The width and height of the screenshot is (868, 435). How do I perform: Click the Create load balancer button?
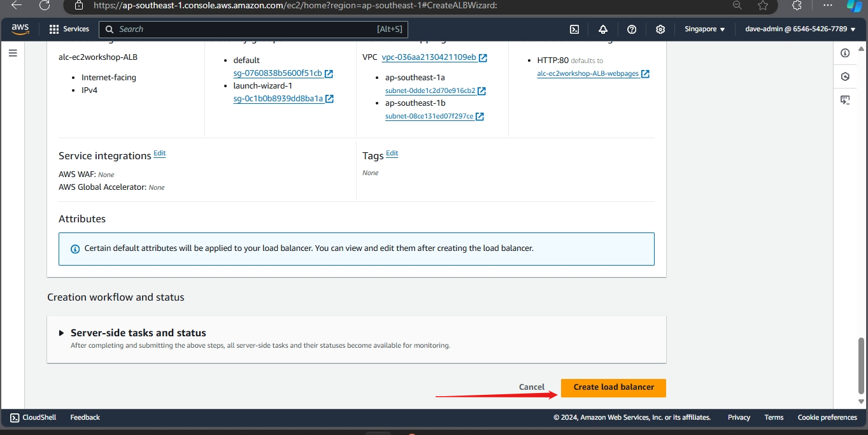[x=613, y=387]
